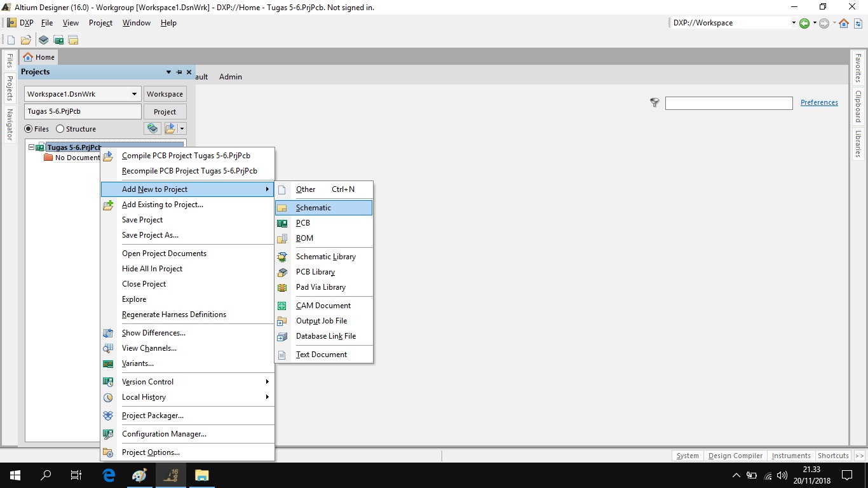Viewport: 868px width, 488px height.
Task: Select the Structure radio button
Action: [60, 129]
